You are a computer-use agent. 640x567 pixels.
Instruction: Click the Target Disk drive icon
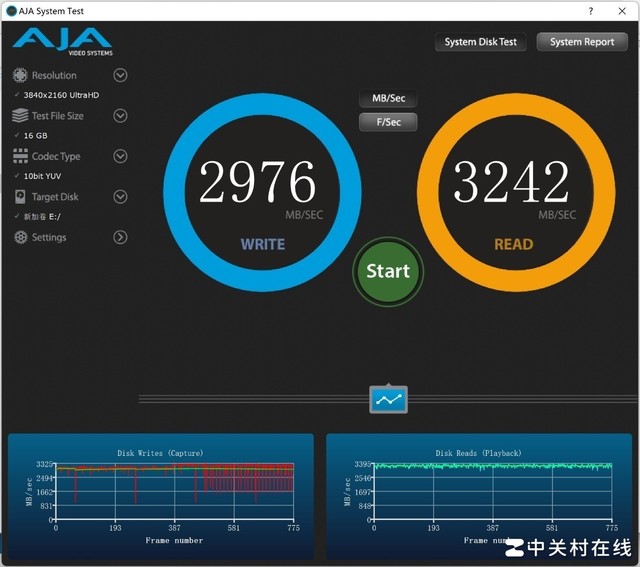(20, 197)
